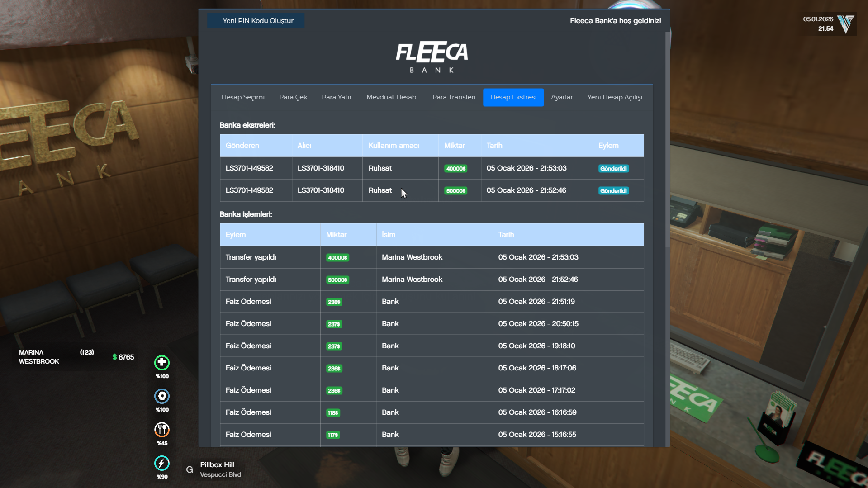Click the 117$ interest amount

[x=333, y=435]
